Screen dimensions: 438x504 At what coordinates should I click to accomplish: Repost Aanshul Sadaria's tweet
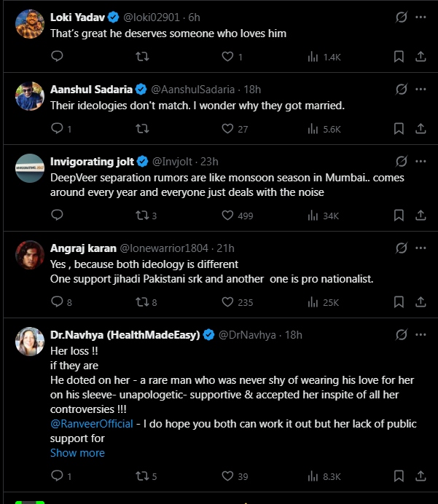[x=143, y=128]
